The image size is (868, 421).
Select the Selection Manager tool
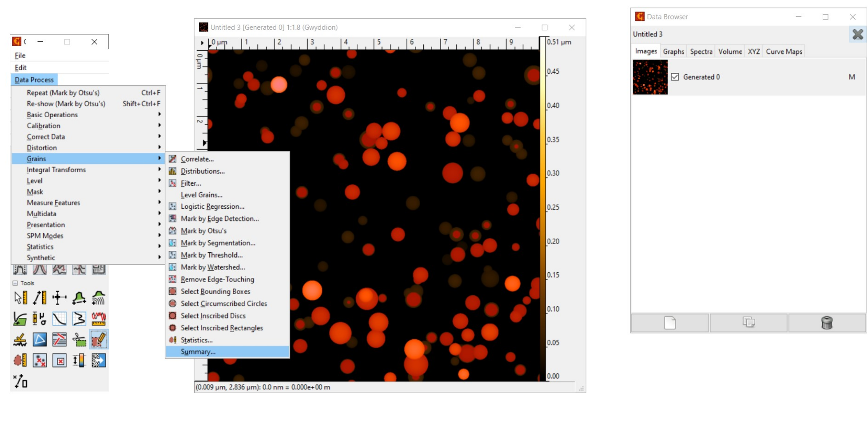[x=20, y=381]
